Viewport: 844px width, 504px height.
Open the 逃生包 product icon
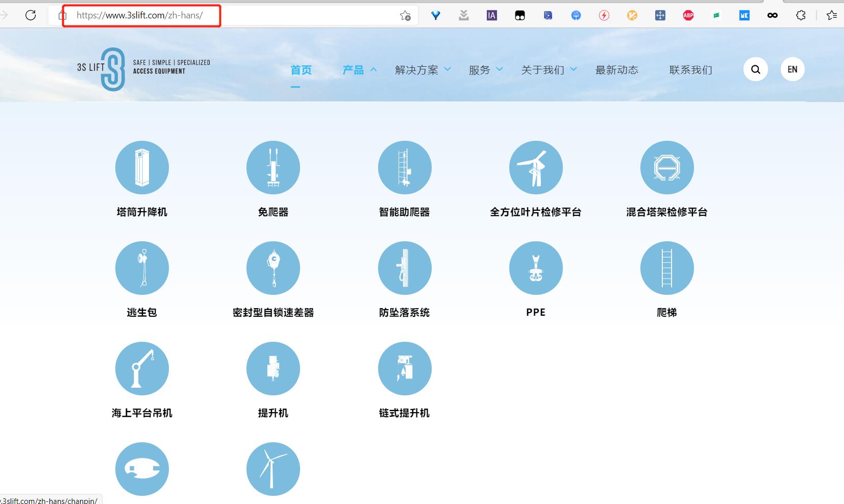pos(142,268)
